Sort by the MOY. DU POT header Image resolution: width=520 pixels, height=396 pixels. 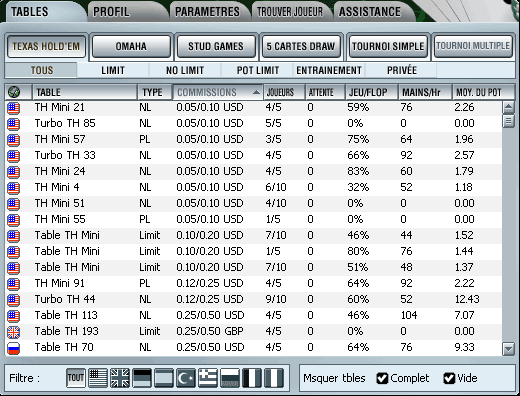tap(483, 92)
